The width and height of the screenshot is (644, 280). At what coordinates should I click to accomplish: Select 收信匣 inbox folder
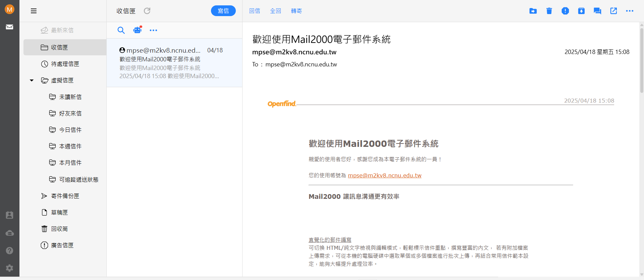click(65, 47)
